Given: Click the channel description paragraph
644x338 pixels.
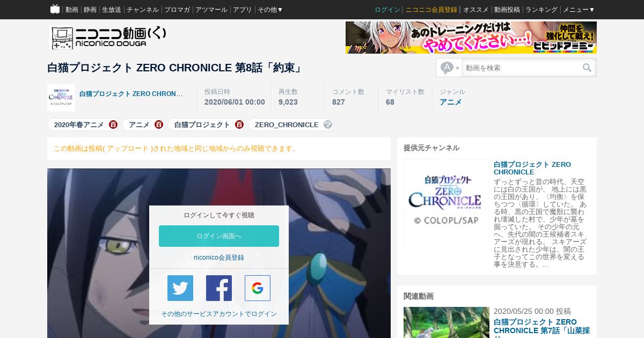Looking at the screenshot, I should [540, 223].
